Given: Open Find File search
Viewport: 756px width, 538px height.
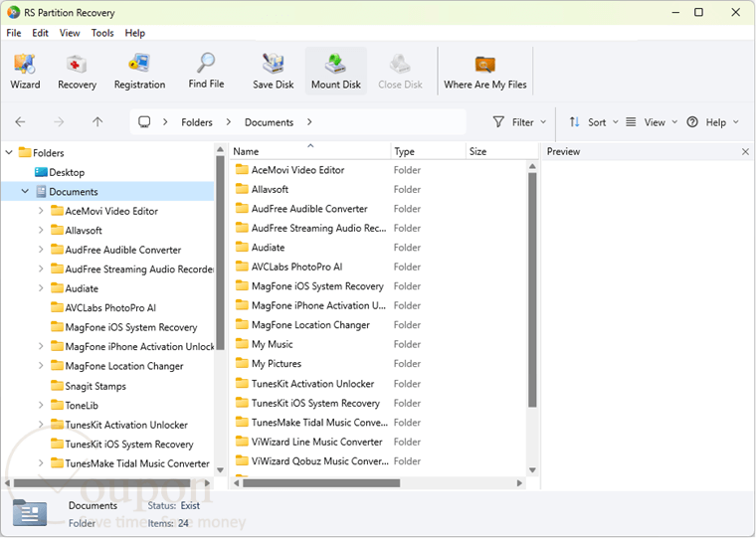Looking at the screenshot, I should 206,72.
